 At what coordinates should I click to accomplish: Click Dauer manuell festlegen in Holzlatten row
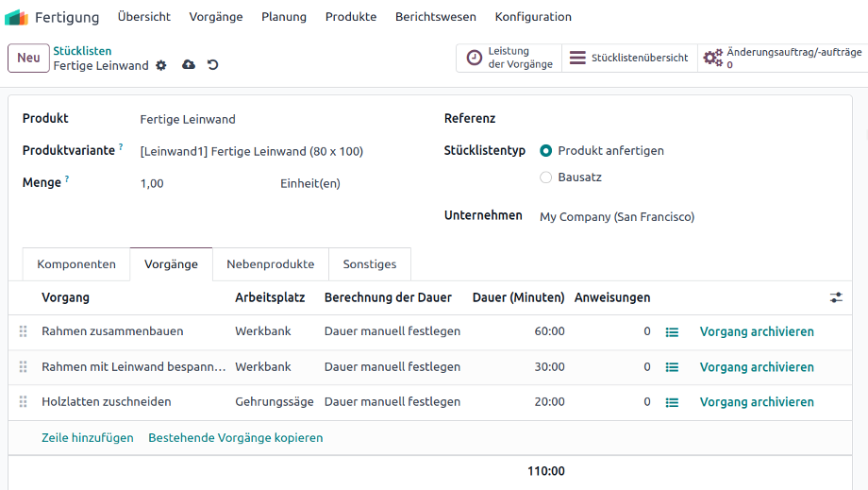(392, 401)
